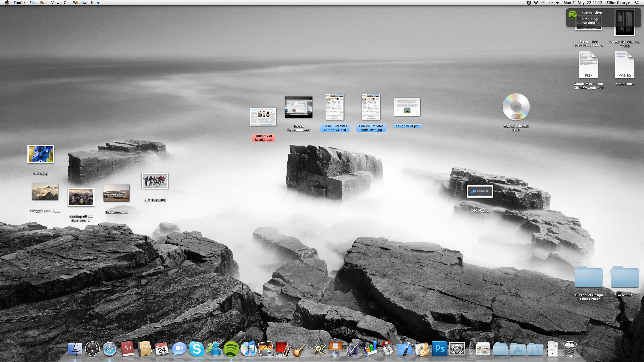Screen dimensions: 644x362
Task: Launch iChat from the Dock
Action: point(179,349)
